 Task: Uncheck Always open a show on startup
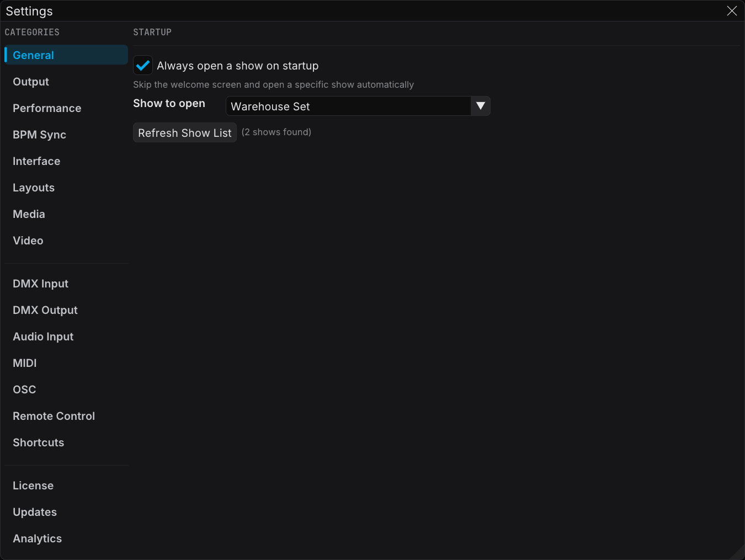tap(143, 65)
